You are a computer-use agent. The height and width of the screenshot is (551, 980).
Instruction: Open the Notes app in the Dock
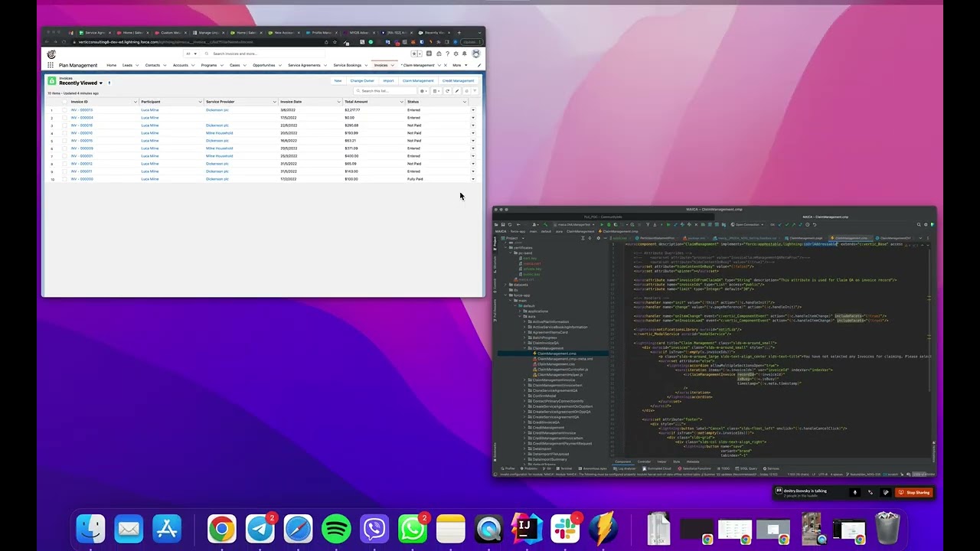pyautogui.click(x=450, y=529)
